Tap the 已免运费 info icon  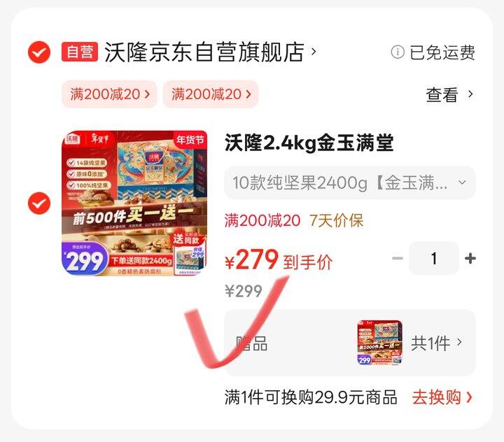point(398,52)
